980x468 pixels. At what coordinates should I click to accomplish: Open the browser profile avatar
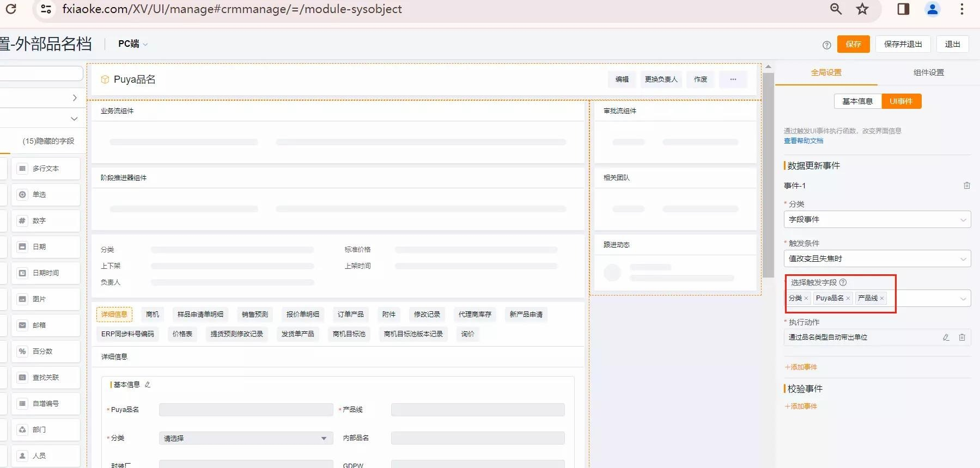click(x=933, y=9)
